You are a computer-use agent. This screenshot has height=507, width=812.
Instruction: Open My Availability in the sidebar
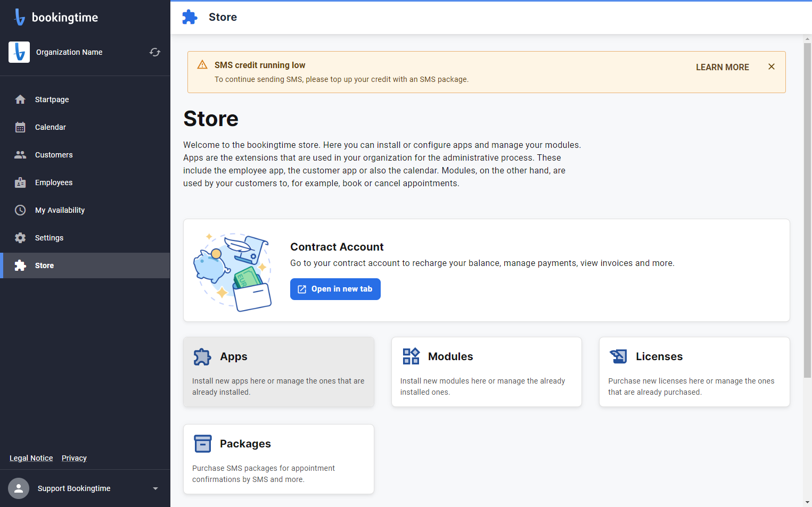85,210
